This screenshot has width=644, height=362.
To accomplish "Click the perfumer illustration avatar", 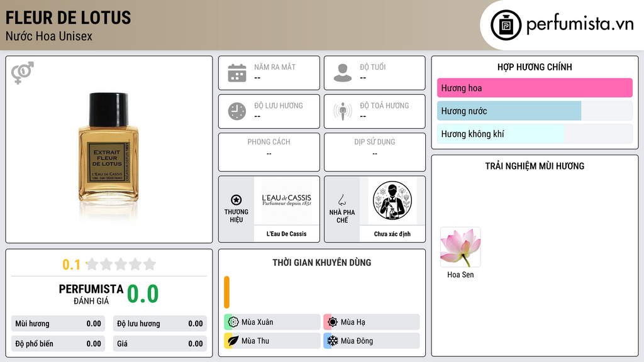I will pos(392,200).
